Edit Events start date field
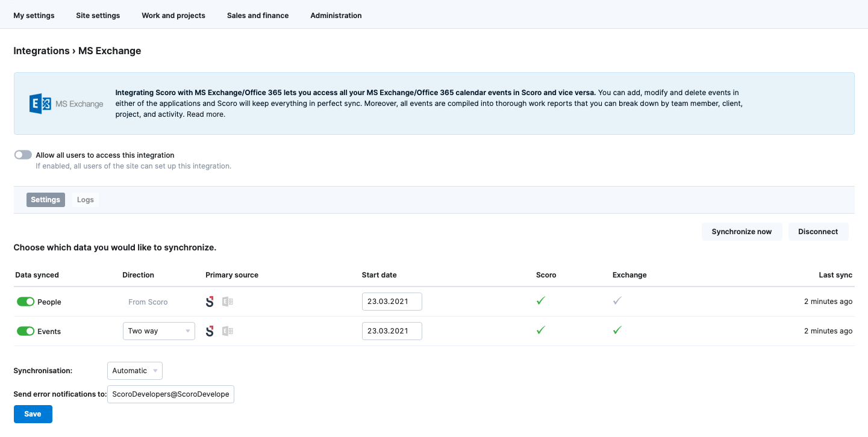Image resolution: width=868 pixels, height=437 pixels. (x=392, y=331)
